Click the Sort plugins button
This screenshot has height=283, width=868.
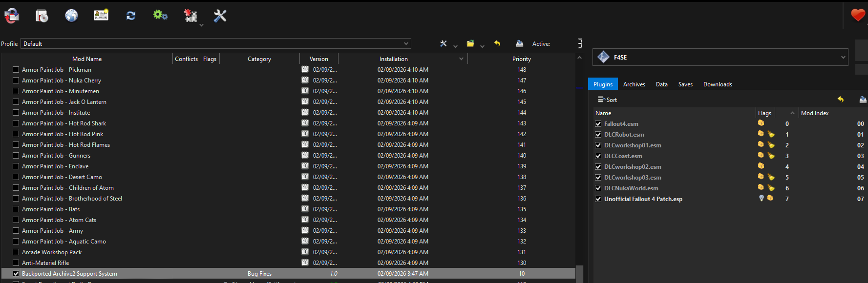click(607, 100)
